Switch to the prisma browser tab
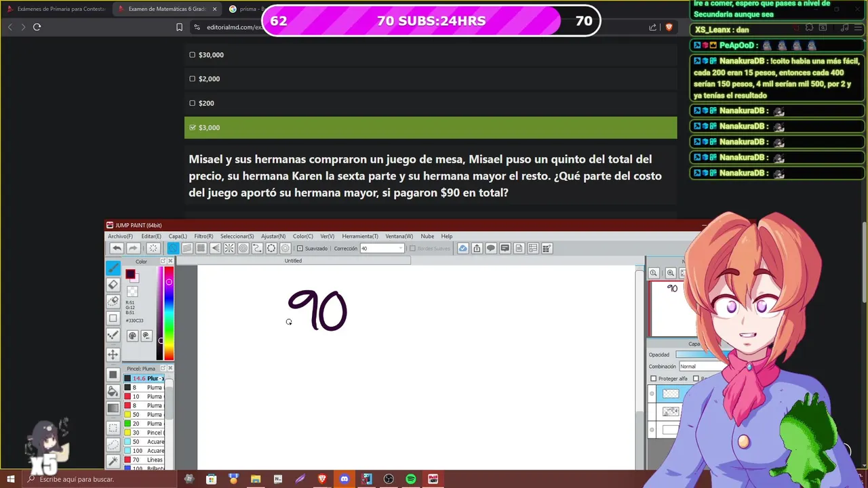Viewport: 868px width, 488px height. 246,9
